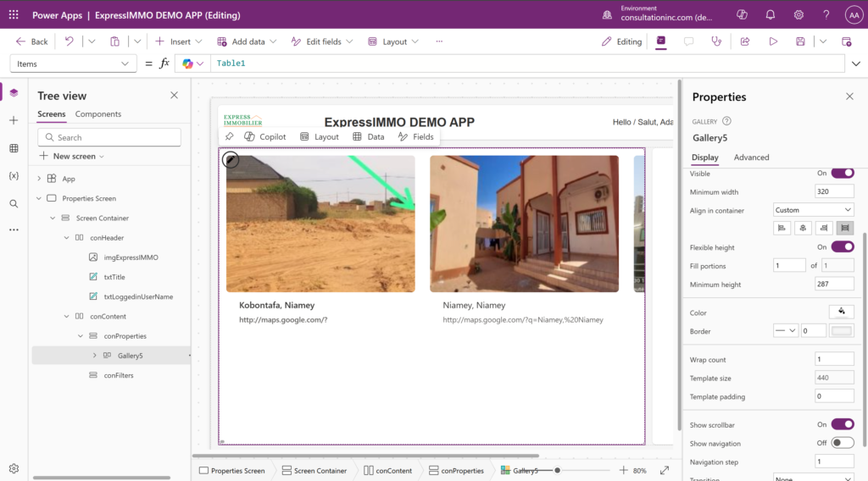Toggle the Flexible height switch
The width and height of the screenshot is (868, 481).
coord(843,247)
